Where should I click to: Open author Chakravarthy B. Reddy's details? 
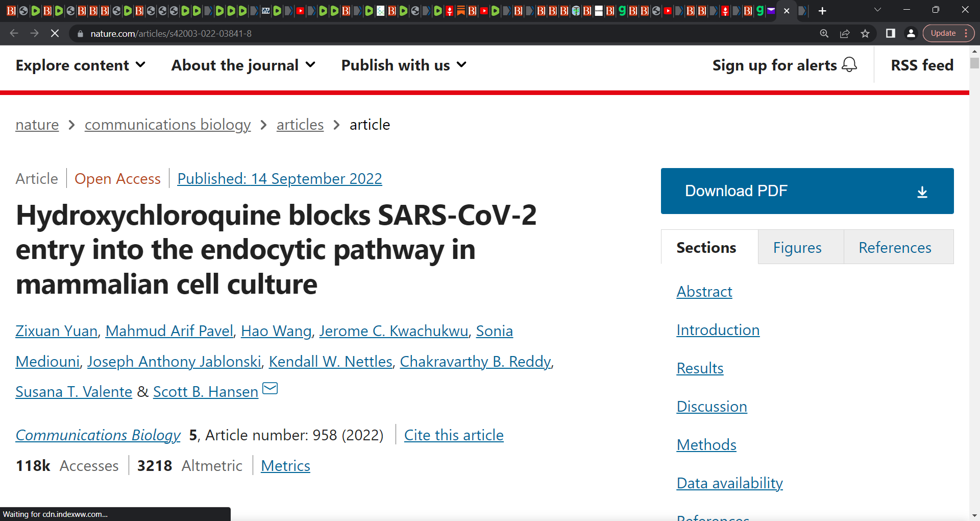(476, 362)
